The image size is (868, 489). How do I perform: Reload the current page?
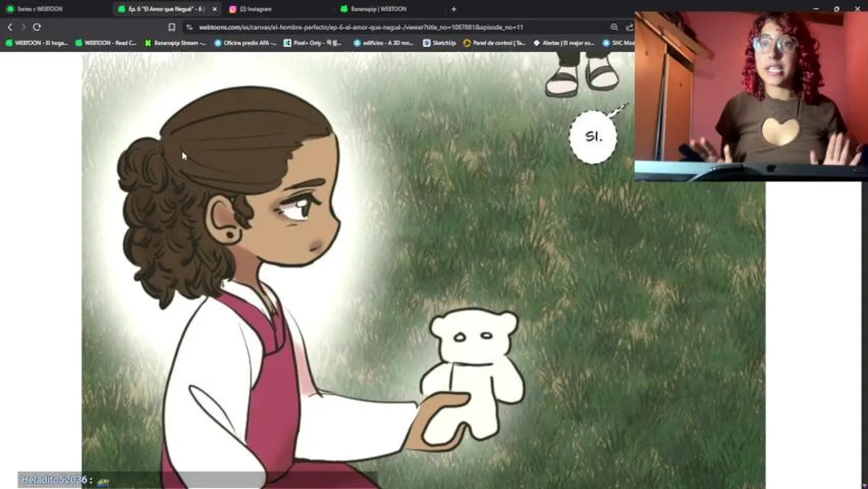37,27
